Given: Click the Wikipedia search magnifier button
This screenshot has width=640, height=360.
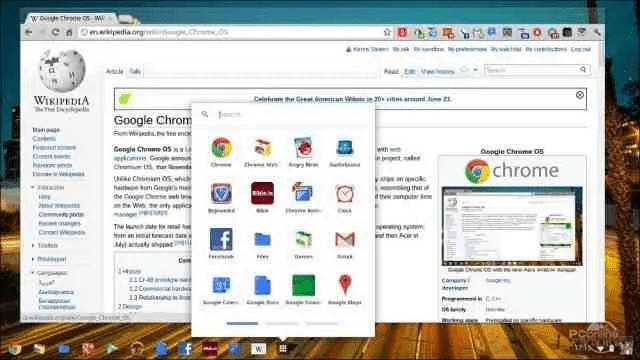Looking at the screenshot, I should [x=583, y=70].
